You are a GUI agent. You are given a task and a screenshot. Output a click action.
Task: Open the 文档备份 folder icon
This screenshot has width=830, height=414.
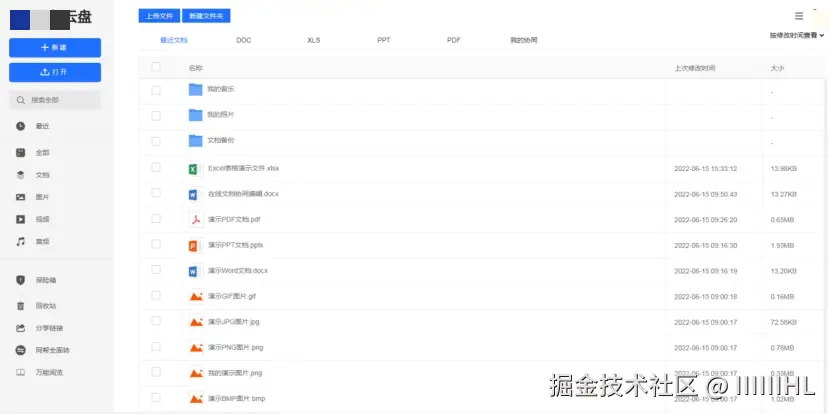point(196,141)
